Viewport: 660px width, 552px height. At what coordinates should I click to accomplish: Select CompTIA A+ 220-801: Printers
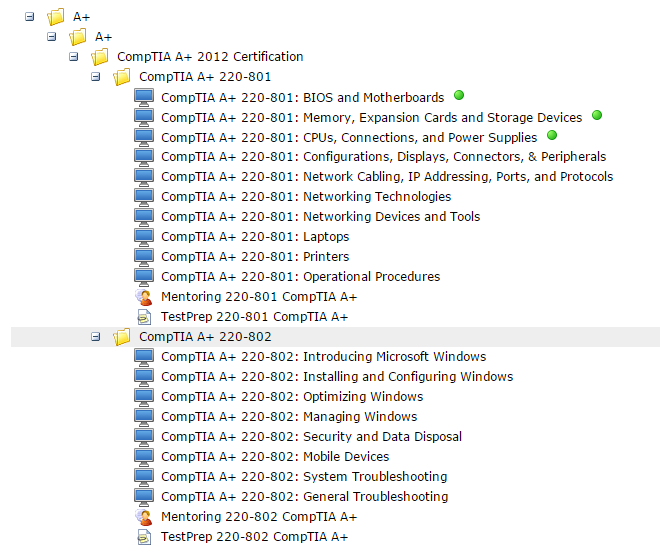click(x=255, y=256)
